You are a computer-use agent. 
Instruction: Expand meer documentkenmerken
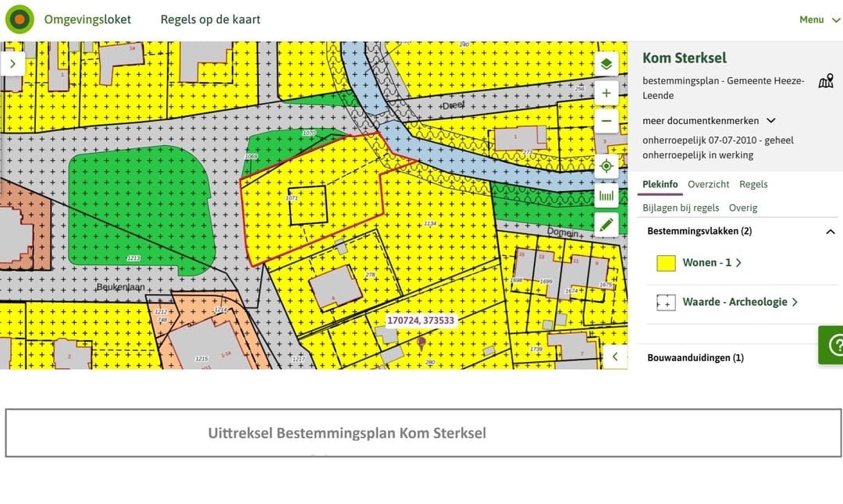[709, 121]
